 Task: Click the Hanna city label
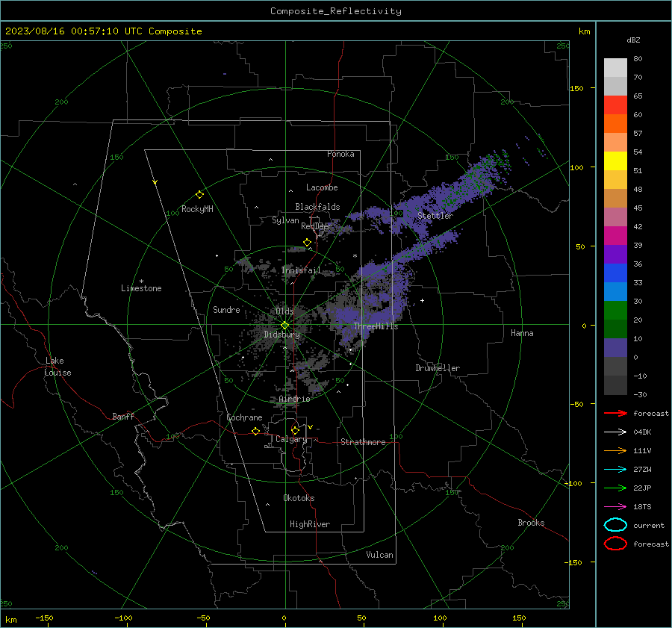pos(522,333)
